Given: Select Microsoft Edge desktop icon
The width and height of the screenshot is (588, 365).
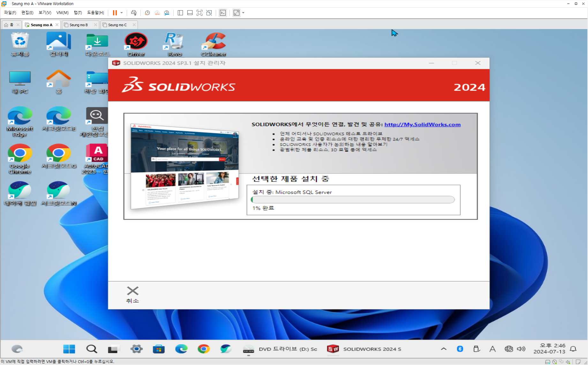Looking at the screenshot, I should point(20,122).
